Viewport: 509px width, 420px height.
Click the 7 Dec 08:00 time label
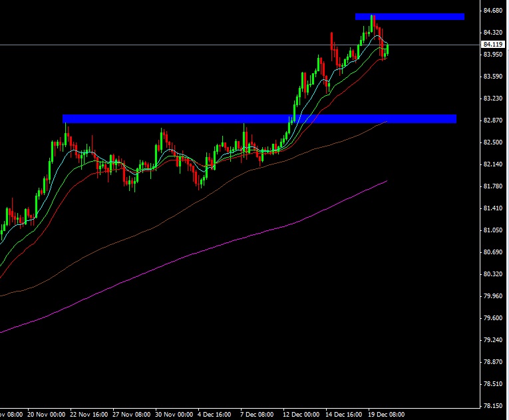pyautogui.click(x=257, y=415)
